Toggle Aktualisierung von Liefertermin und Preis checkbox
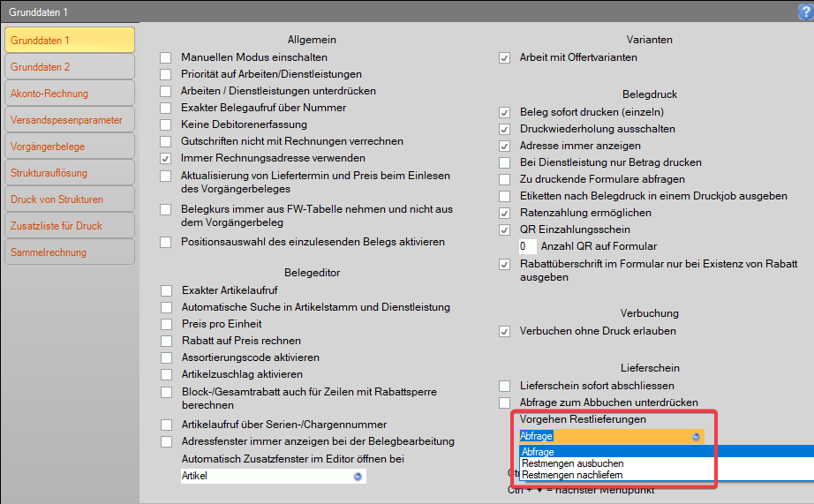This screenshot has height=504, width=814. point(166,176)
